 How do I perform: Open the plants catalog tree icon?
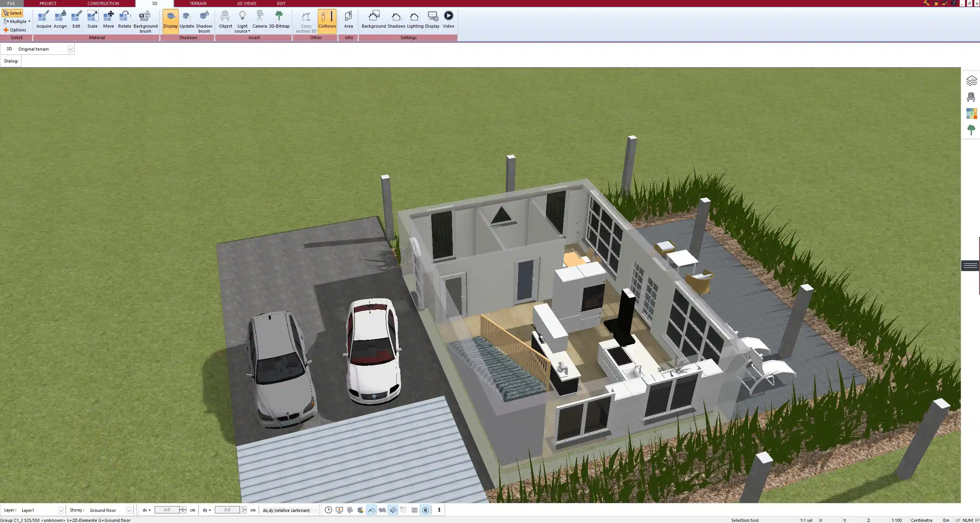(971, 130)
